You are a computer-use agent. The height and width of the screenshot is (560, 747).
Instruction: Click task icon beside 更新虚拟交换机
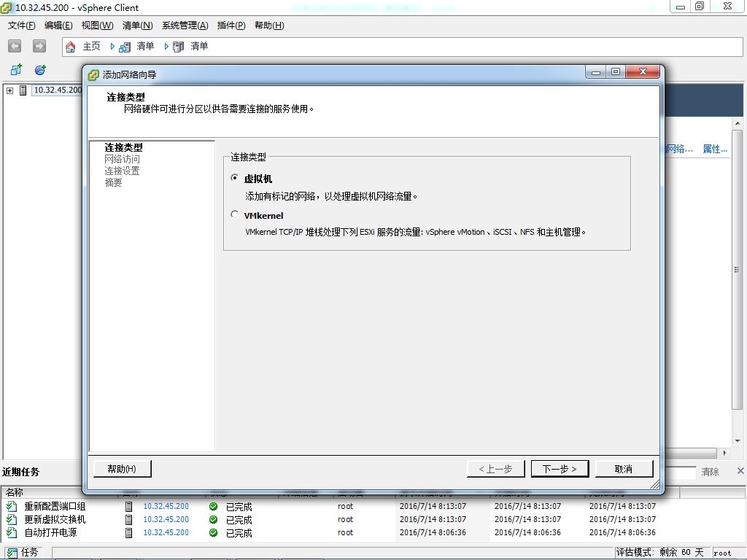point(12,519)
